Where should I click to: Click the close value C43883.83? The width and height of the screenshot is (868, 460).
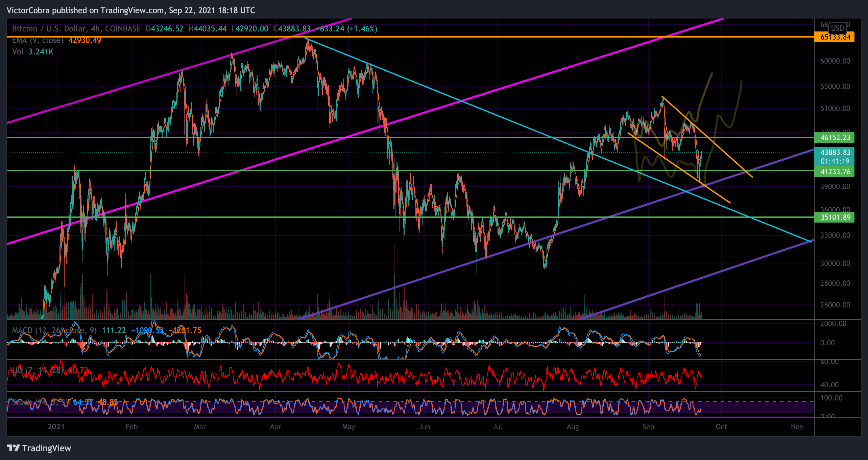(x=292, y=29)
